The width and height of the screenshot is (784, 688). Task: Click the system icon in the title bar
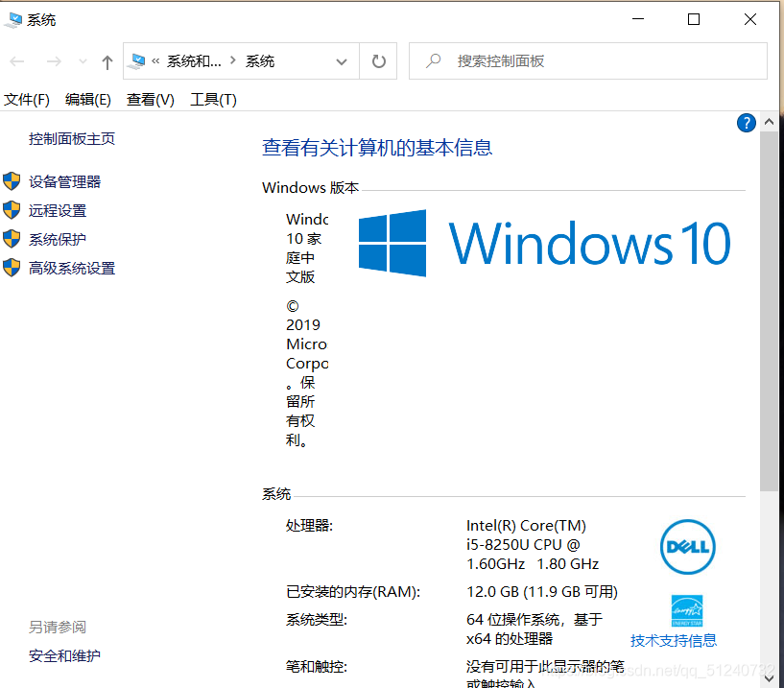pyautogui.click(x=13, y=19)
